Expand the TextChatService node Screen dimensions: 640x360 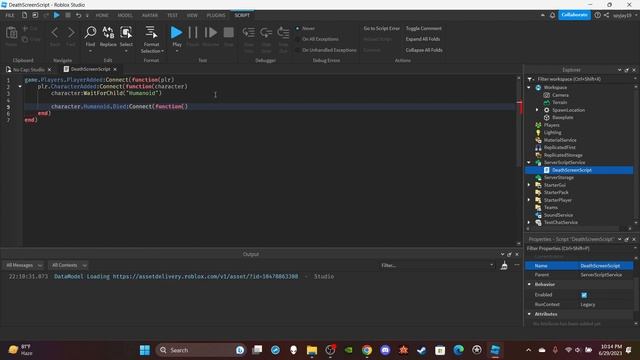pos(529,222)
